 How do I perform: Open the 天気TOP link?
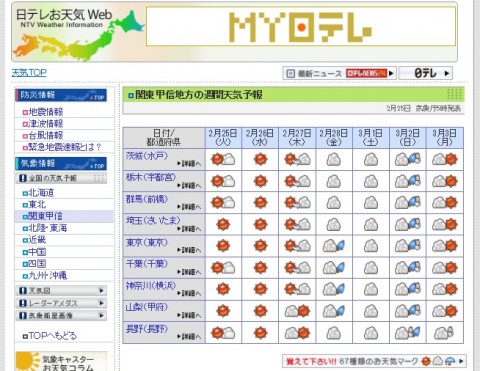[x=29, y=72]
